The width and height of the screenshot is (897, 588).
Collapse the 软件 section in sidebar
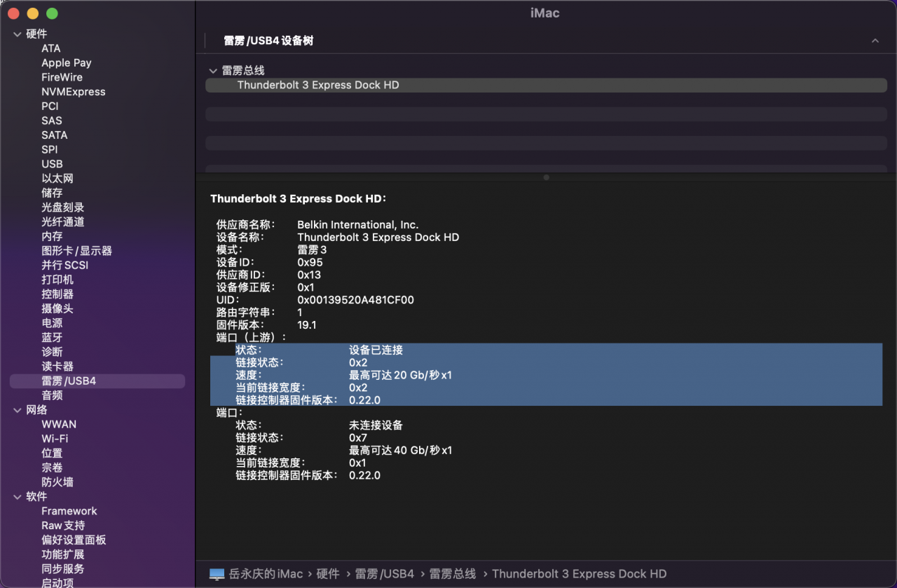click(17, 496)
